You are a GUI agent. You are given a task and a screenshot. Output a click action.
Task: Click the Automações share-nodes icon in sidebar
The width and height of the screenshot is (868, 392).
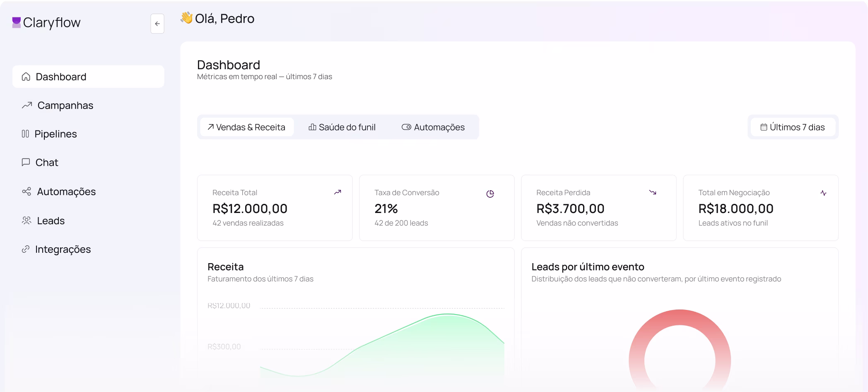(x=27, y=191)
